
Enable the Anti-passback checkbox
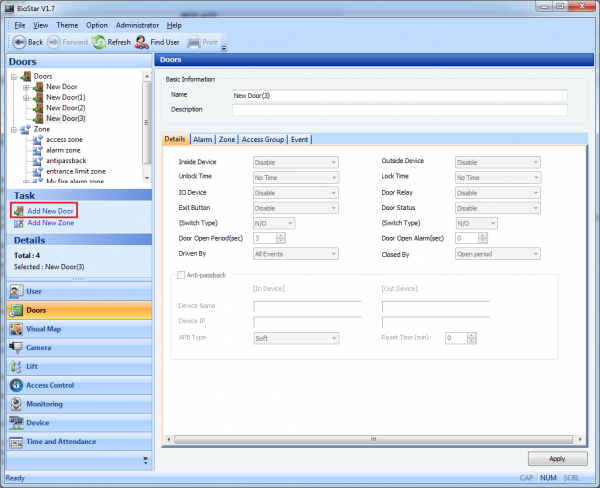click(181, 274)
